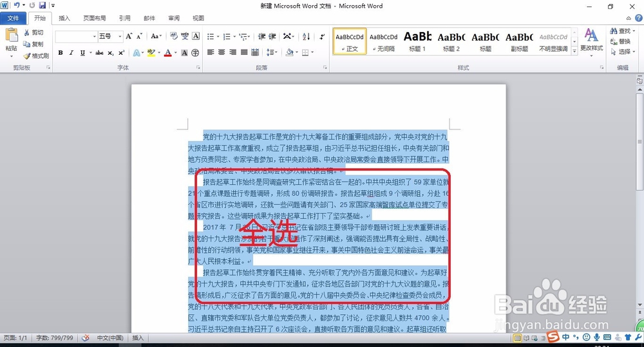
Task: Click the Sogou microphone voice input icon
Action: pyautogui.click(x=596, y=337)
